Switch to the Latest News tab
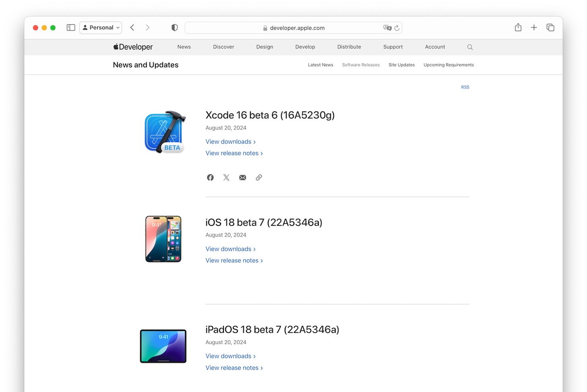Viewport: 587px width, 392px height. pos(321,65)
